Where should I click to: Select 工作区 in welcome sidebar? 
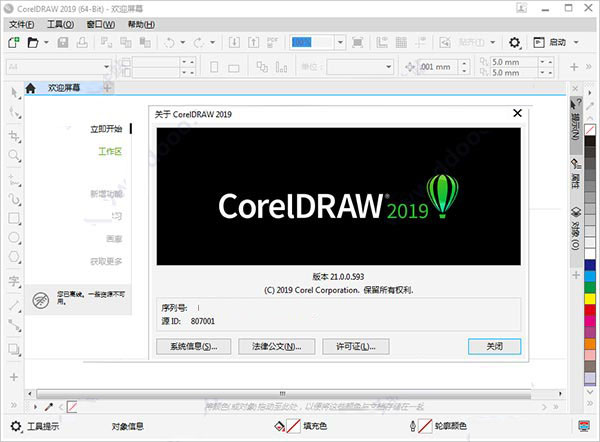(110, 152)
